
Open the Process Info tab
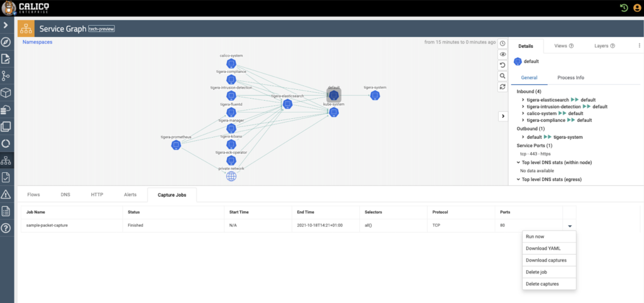pyautogui.click(x=570, y=77)
